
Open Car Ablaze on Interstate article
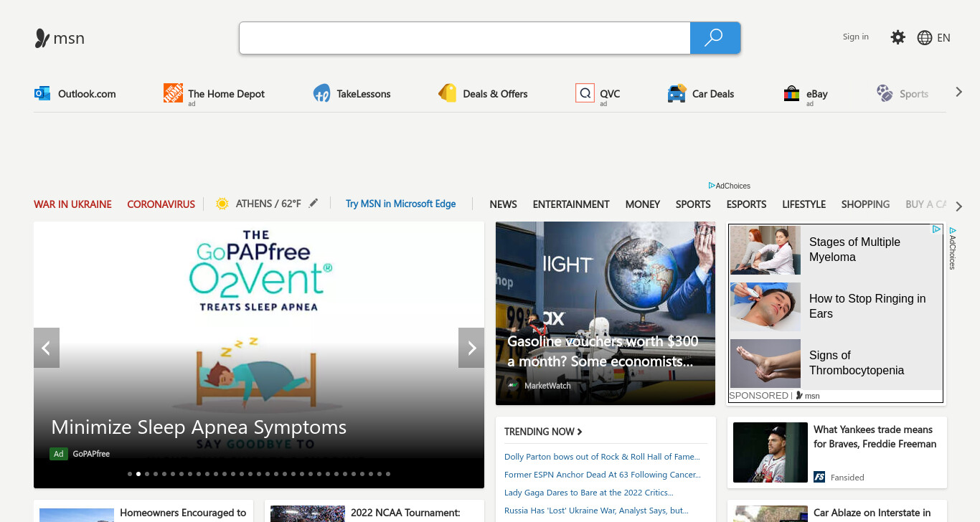837,511
